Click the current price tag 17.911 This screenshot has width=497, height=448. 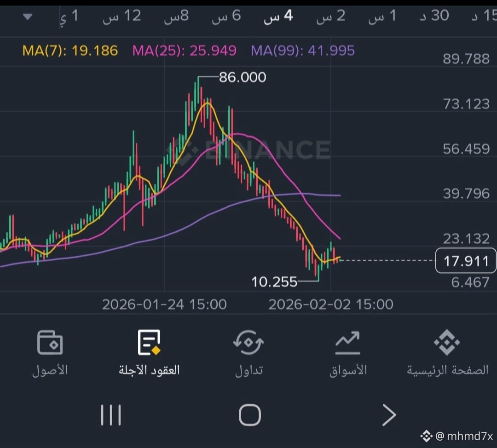coord(466,261)
